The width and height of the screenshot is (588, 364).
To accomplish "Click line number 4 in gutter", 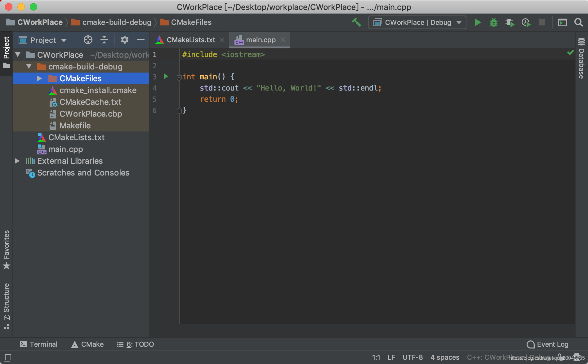I will [154, 88].
